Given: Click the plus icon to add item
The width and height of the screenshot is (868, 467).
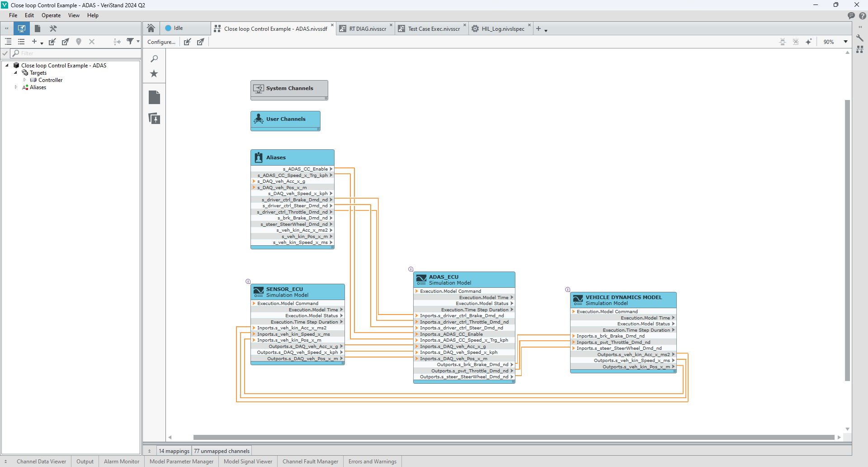Looking at the screenshot, I should click(34, 42).
